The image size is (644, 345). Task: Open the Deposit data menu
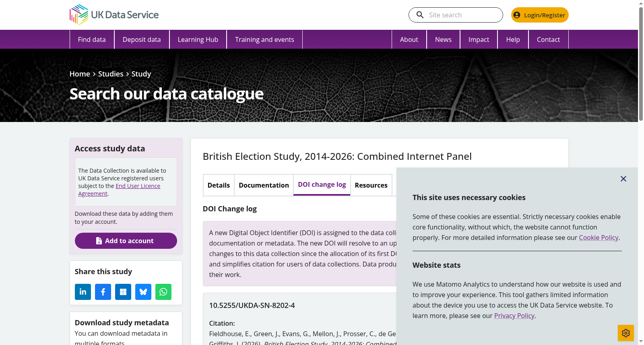[142, 39]
